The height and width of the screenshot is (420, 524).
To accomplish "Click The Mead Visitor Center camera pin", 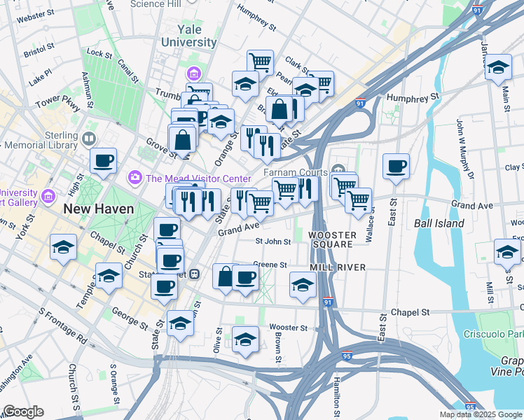I will pyautogui.click(x=135, y=178).
